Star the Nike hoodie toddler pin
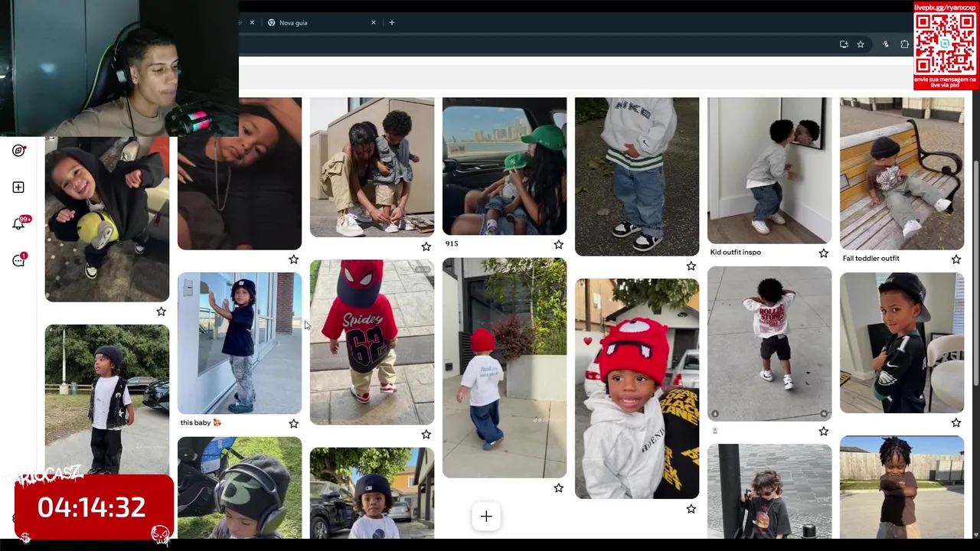 (691, 266)
